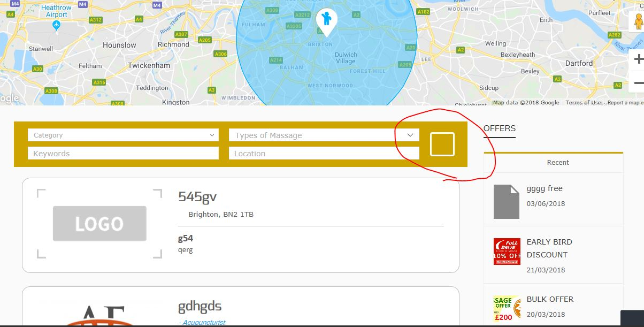
Task: Select the Recent offers tab
Action: pos(558,162)
